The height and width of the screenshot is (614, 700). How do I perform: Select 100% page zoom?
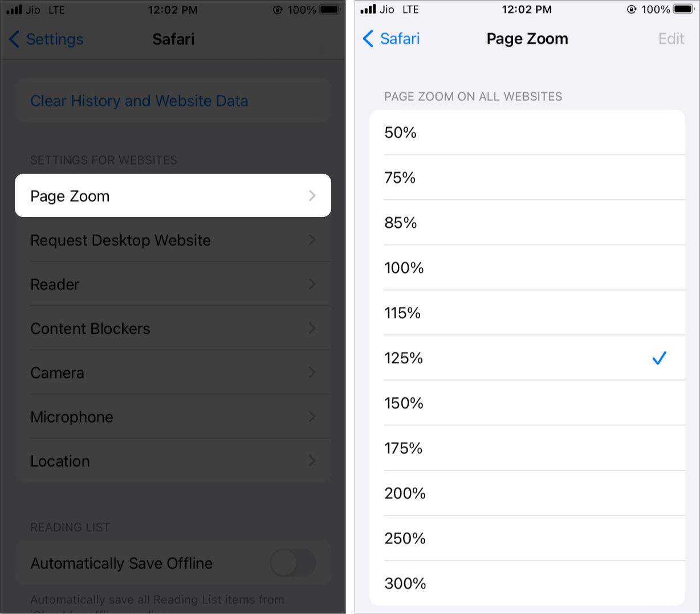527,268
